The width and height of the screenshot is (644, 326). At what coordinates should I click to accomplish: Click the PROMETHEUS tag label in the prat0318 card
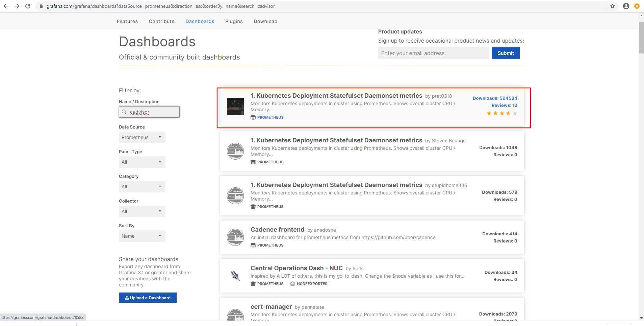[x=270, y=117]
